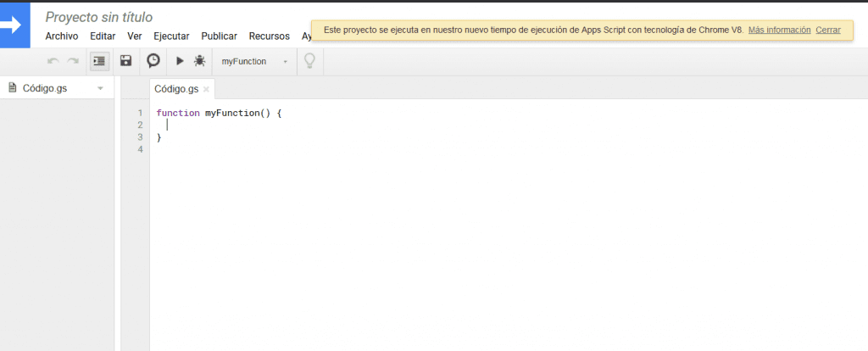Close the Código.gs tab with the x

click(206, 89)
